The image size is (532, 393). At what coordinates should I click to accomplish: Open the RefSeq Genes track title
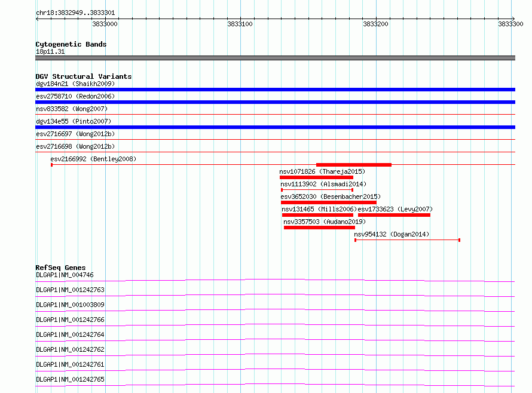pos(60,268)
